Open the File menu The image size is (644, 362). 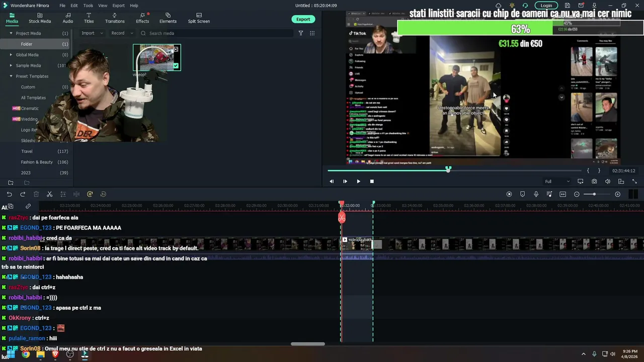coord(62,6)
